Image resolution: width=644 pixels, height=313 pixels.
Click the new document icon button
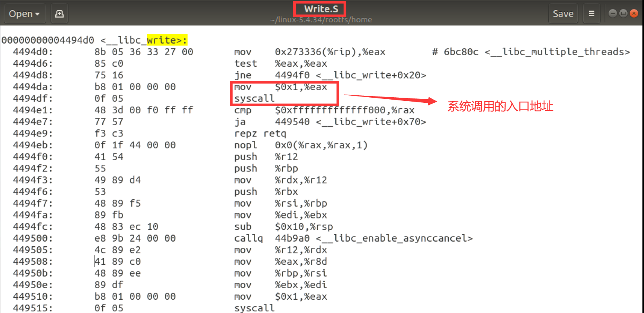pos(59,14)
